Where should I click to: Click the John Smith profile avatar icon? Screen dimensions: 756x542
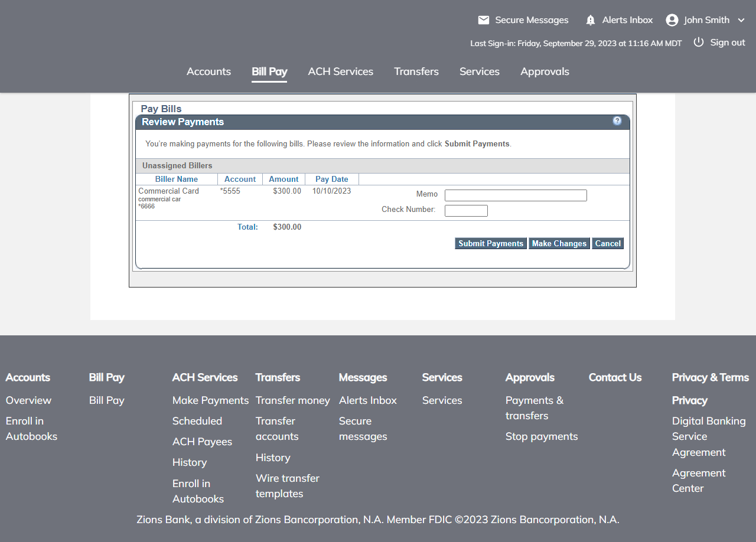(x=672, y=20)
